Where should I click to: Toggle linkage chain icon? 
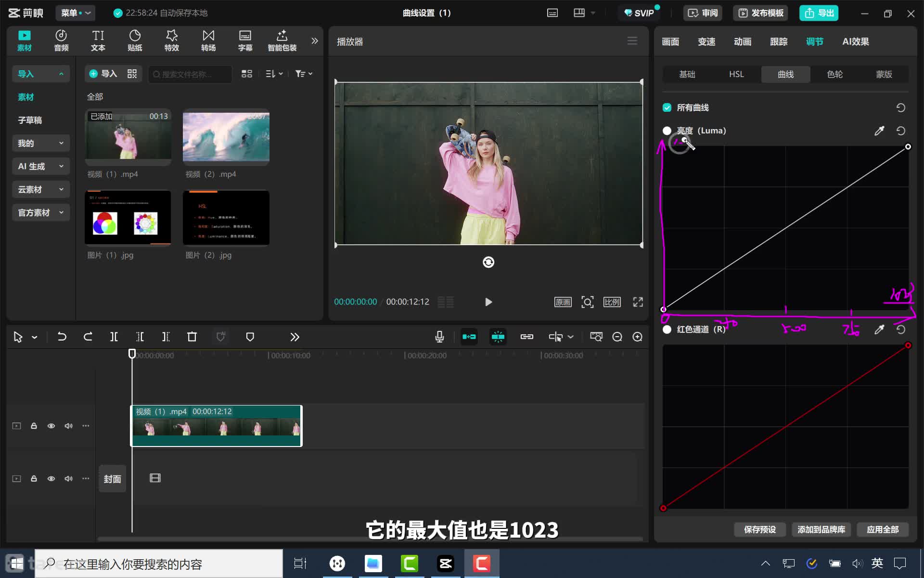click(x=527, y=337)
